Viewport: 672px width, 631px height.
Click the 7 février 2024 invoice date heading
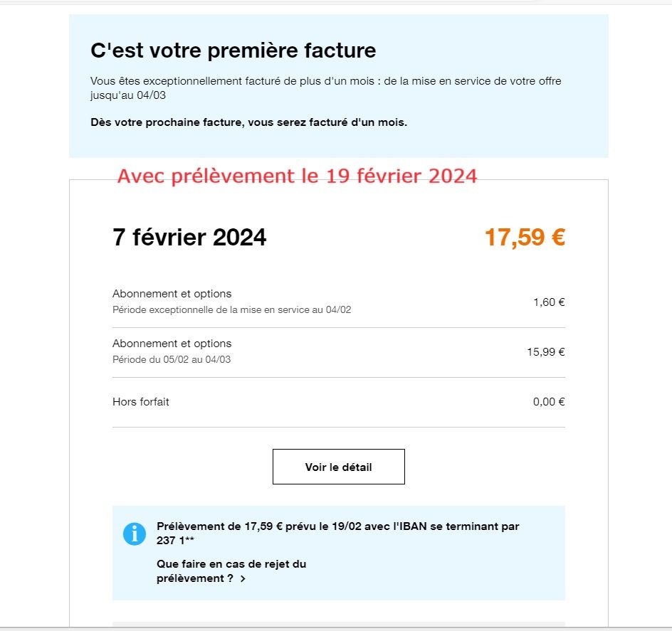[189, 237]
